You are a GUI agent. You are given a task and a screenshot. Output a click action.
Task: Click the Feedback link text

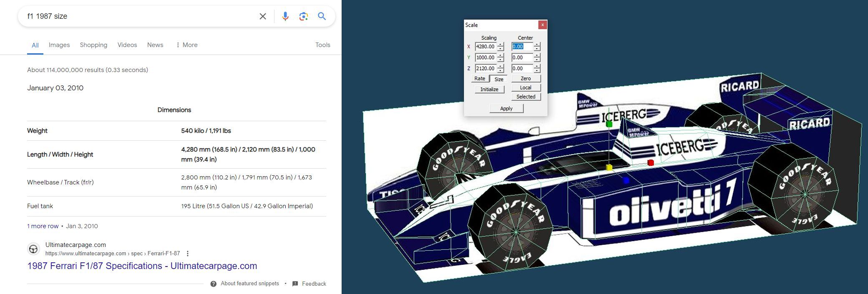coord(314,284)
